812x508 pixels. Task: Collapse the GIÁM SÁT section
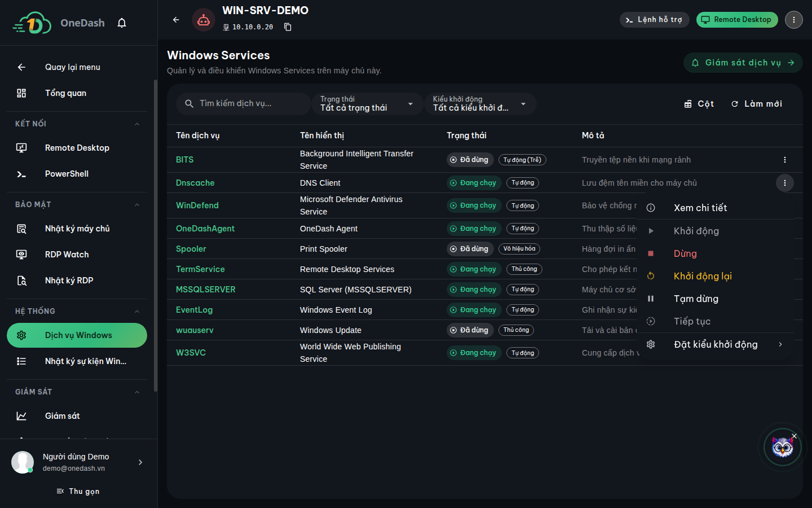[137, 392]
